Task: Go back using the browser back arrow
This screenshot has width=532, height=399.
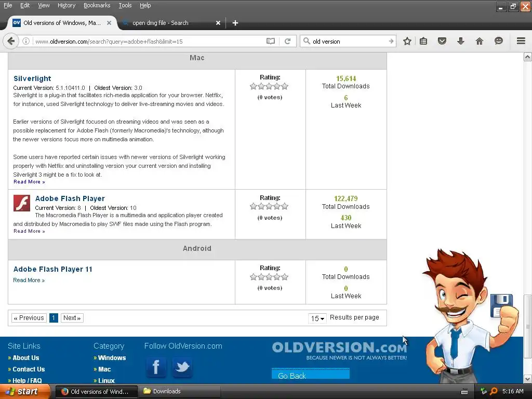Action: coord(11,42)
